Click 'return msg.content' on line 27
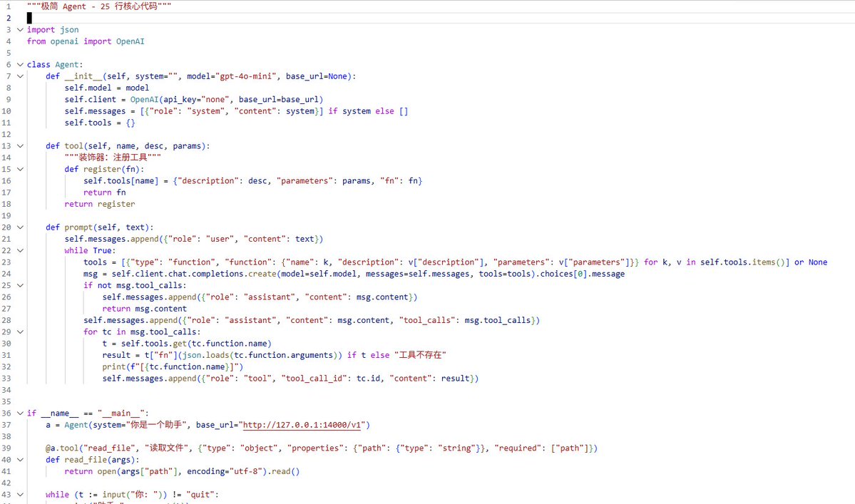855x504 pixels. pyautogui.click(x=145, y=309)
